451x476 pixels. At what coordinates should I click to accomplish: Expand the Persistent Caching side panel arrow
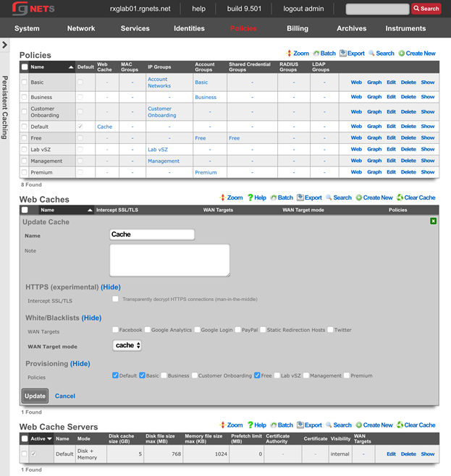5,45
